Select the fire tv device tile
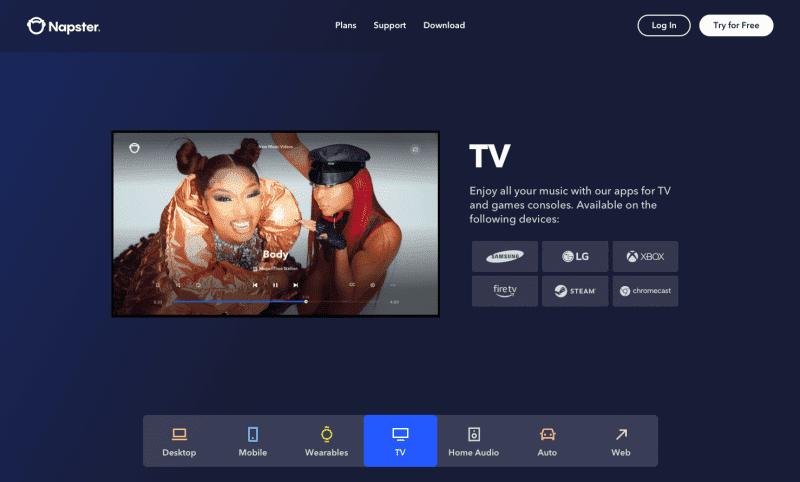800x482 pixels. point(505,291)
